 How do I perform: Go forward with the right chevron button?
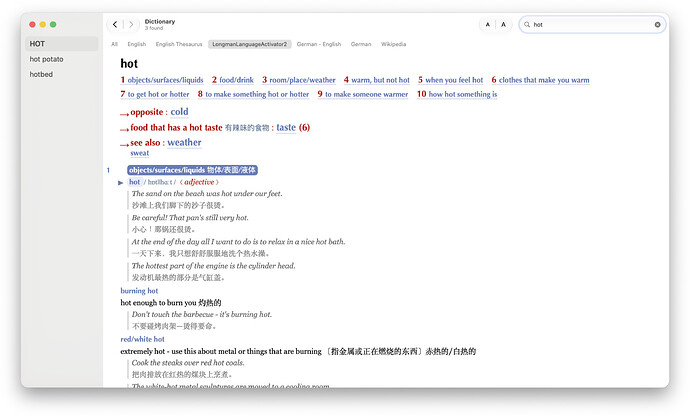pos(131,25)
